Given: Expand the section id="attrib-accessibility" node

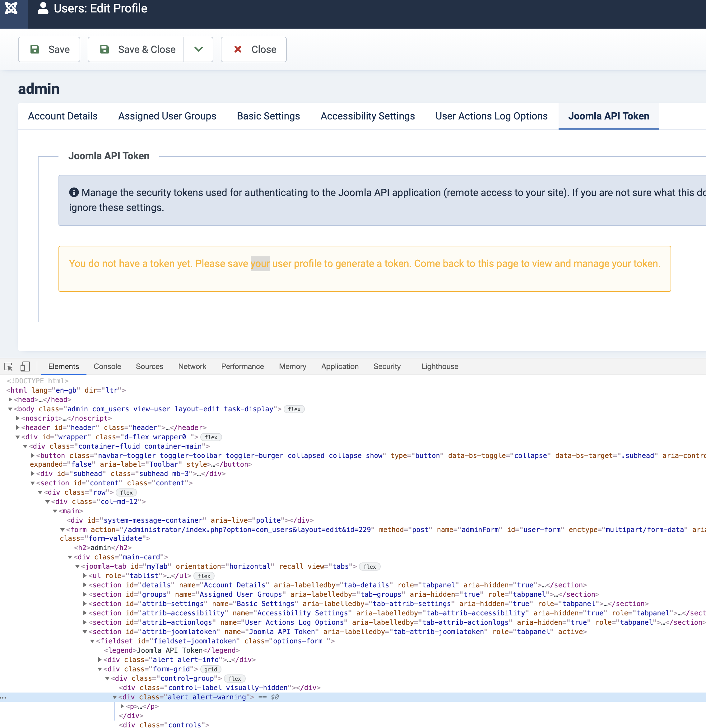Looking at the screenshot, I should pyautogui.click(x=85, y=613).
